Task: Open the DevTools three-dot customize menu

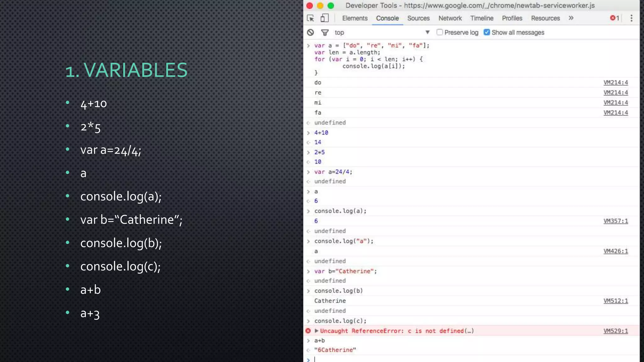Action: [631, 18]
